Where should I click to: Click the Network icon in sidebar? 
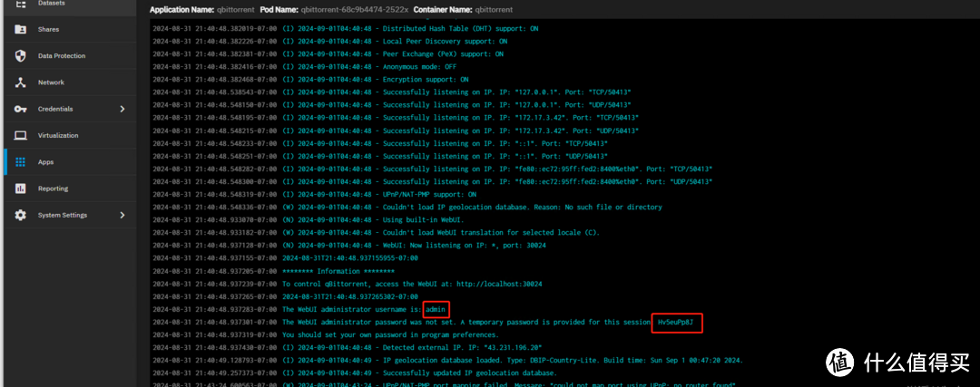(21, 82)
